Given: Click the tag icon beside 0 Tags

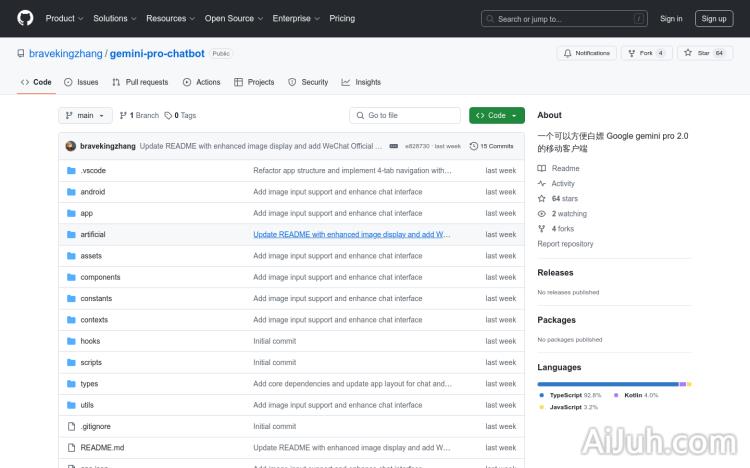Looking at the screenshot, I should coord(168,115).
